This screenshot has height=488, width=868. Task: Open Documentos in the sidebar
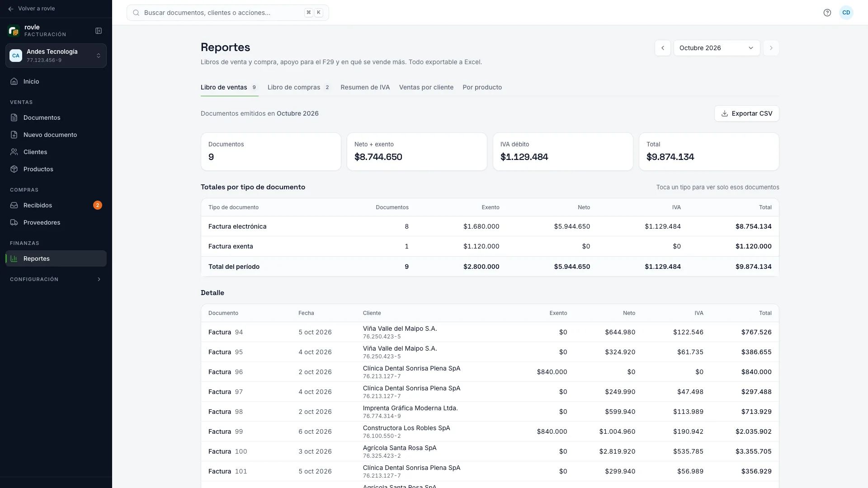56,117
